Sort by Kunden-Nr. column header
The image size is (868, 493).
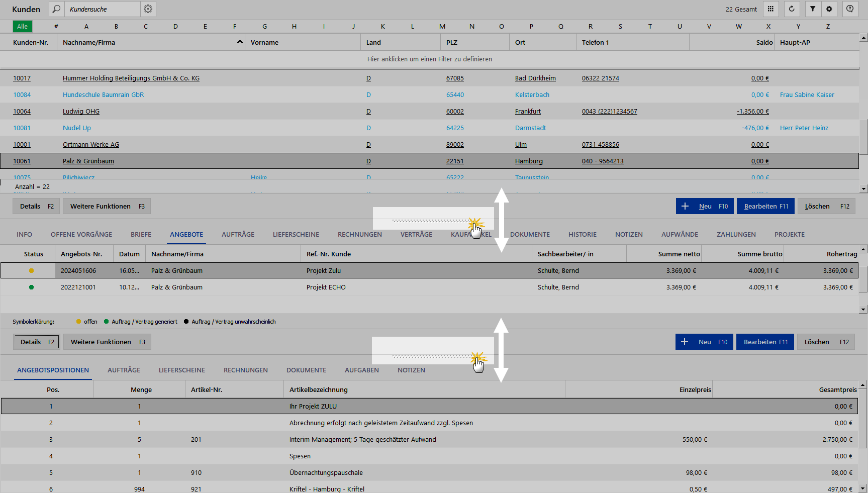click(x=31, y=42)
